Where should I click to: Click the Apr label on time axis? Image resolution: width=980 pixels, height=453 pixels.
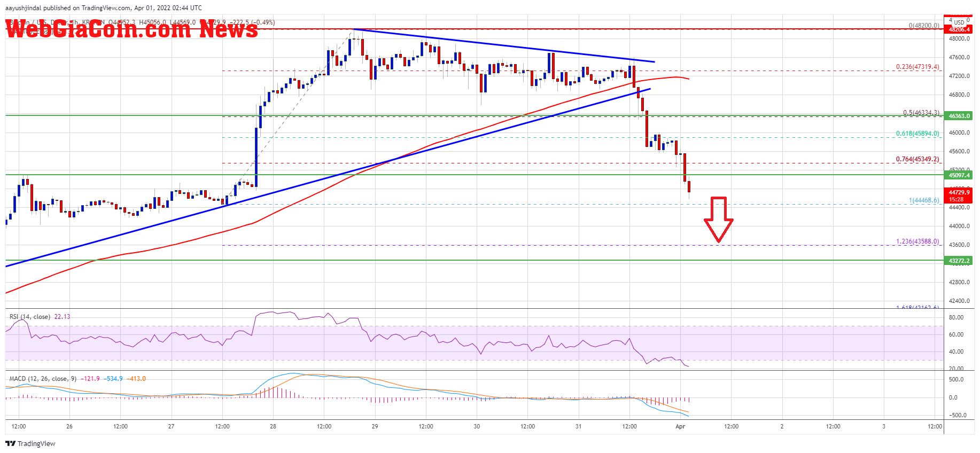680,426
